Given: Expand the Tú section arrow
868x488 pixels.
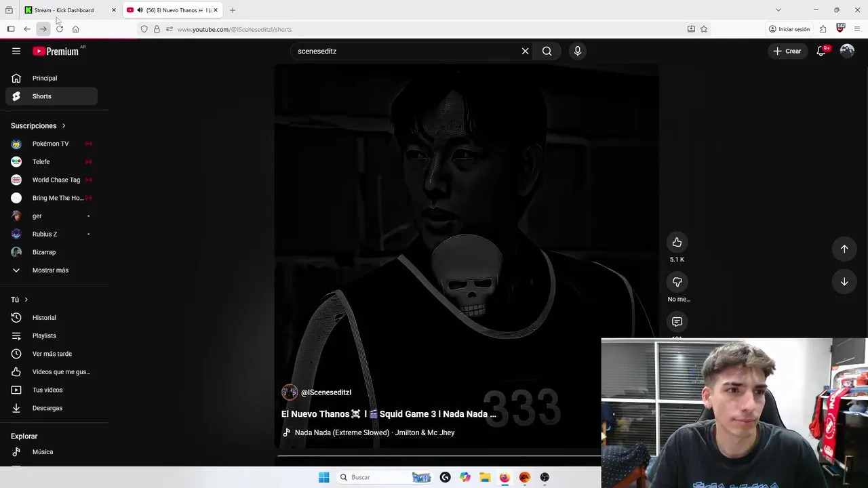Looking at the screenshot, I should (x=26, y=300).
